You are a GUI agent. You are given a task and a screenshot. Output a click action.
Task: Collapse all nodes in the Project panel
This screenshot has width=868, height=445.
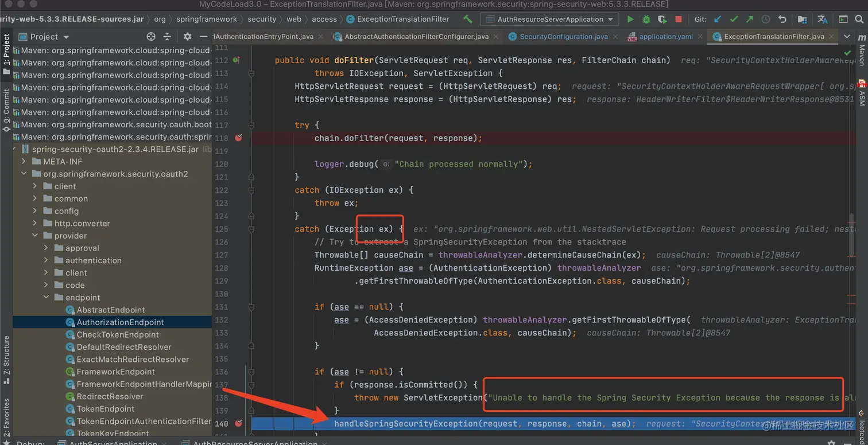(167, 37)
